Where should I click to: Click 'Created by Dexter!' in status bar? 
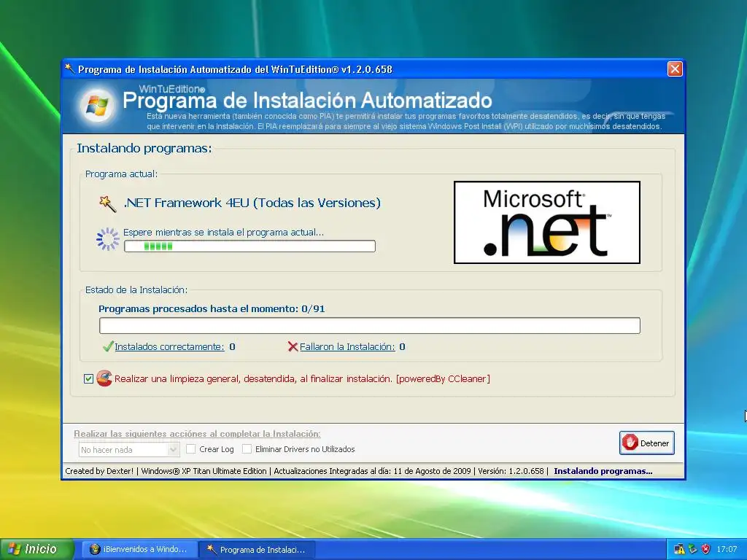click(x=99, y=471)
